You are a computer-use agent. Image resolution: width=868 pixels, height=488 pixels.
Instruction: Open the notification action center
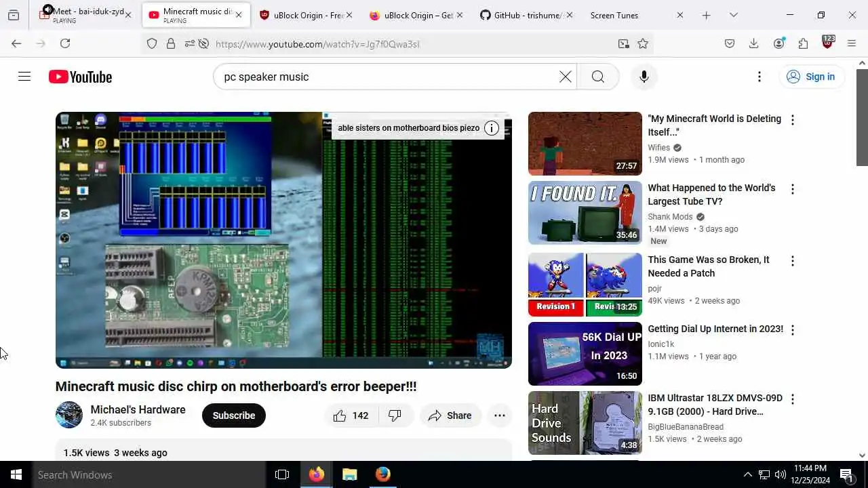tap(846, 474)
